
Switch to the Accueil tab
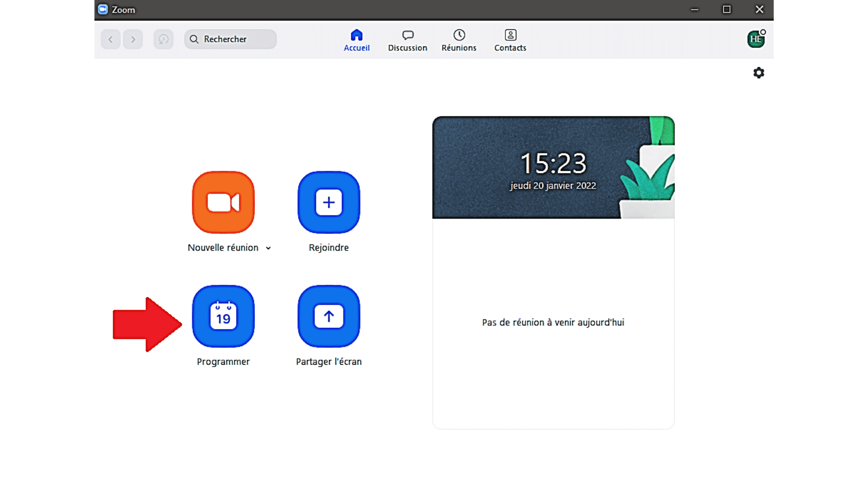coord(357,41)
